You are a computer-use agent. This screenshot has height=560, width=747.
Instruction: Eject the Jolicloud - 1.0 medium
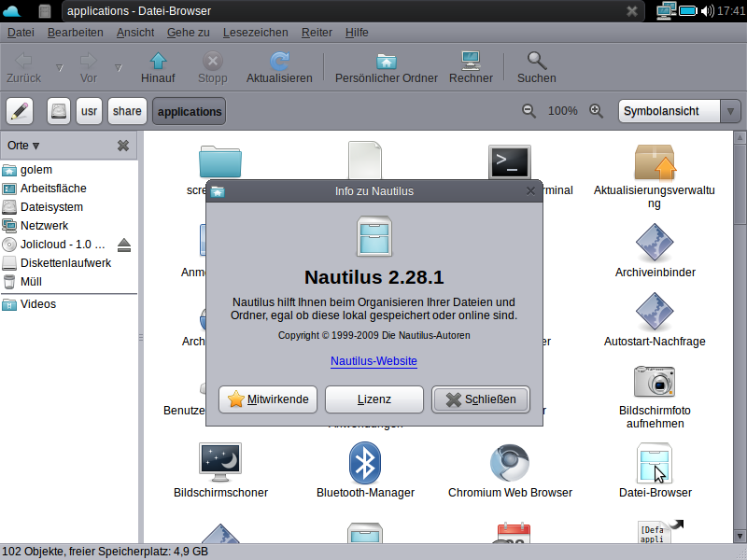[124, 245]
